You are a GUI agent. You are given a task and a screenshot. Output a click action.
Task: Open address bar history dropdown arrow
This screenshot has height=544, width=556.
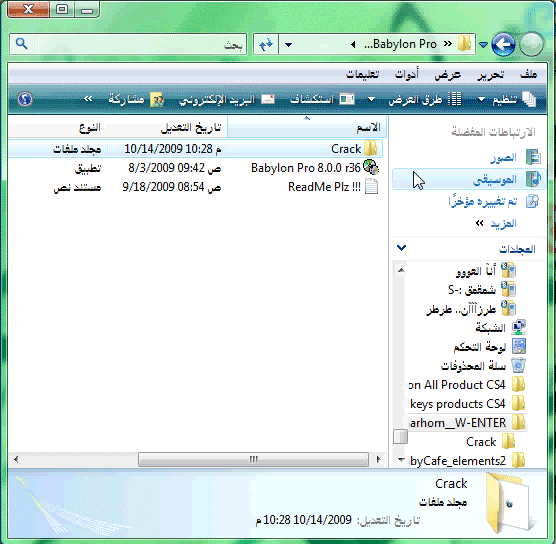tap(289, 45)
